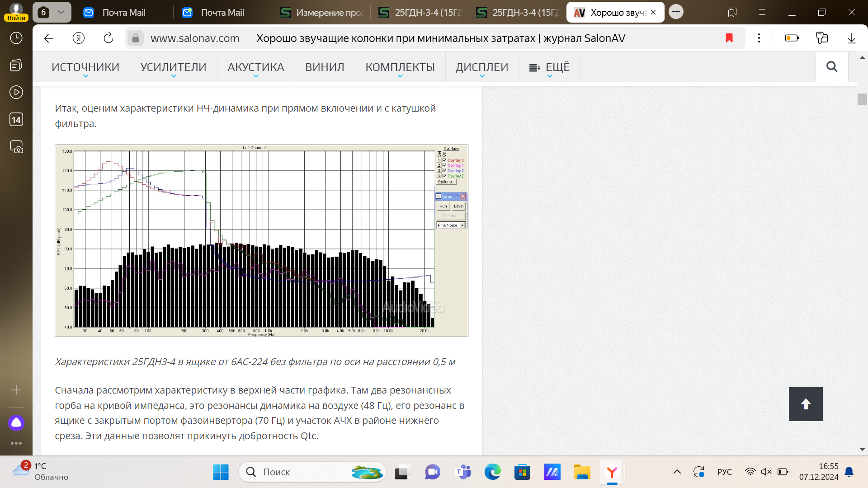The width and height of the screenshot is (868, 488).
Task: Open Microsoft Store from the taskbar
Action: [x=522, y=472]
